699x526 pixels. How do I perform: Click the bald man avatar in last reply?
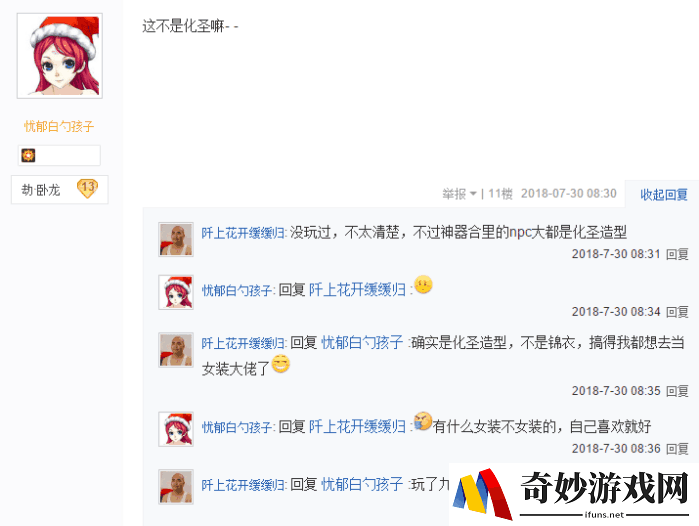click(176, 487)
